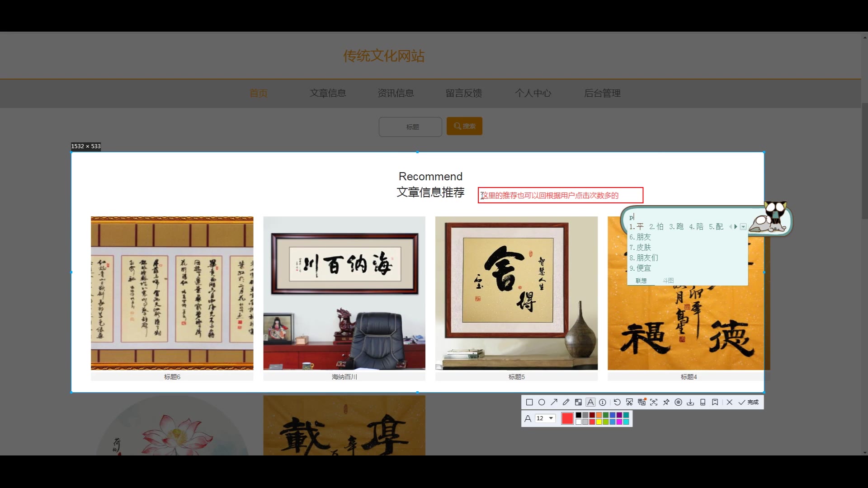Viewport: 868px width, 488px height.
Task: Open the 标题6 calligraphy scroll thumbnail
Action: 172,293
